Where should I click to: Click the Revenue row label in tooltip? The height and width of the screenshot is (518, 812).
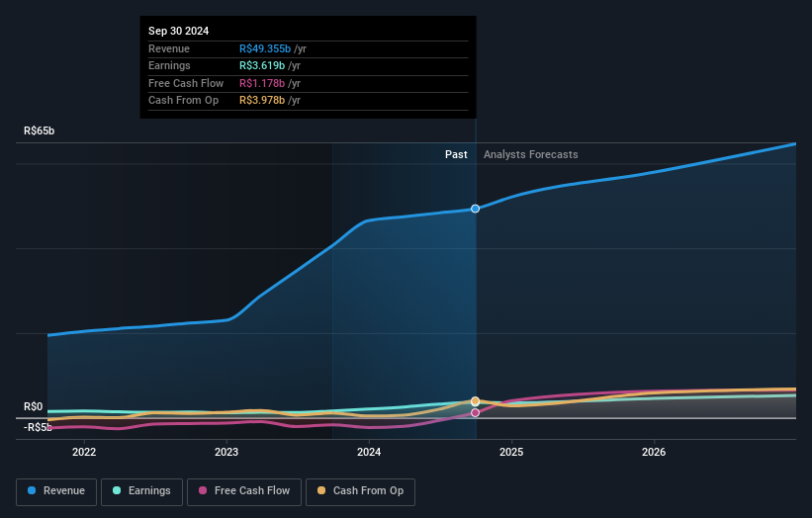click(169, 48)
